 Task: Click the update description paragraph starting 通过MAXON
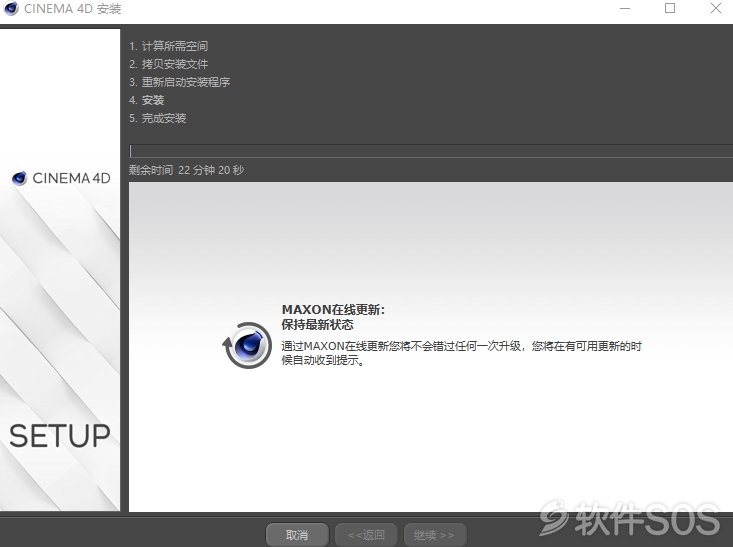coord(462,353)
